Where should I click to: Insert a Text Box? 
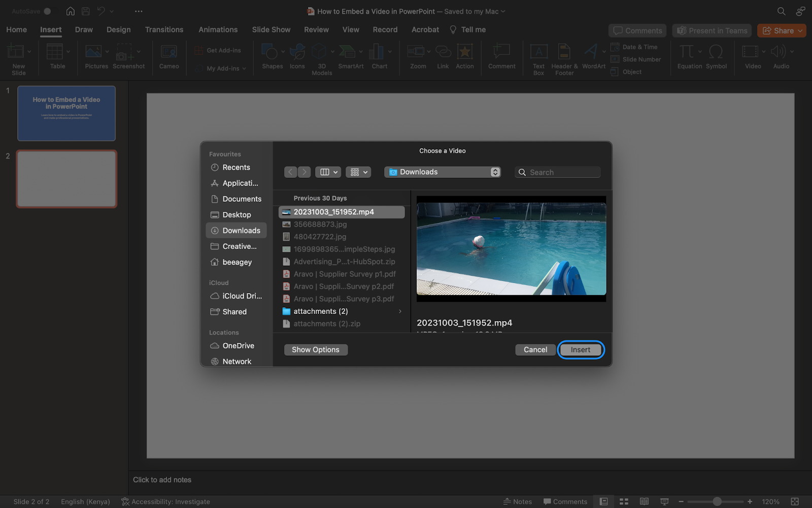click(x=538, y=56)
